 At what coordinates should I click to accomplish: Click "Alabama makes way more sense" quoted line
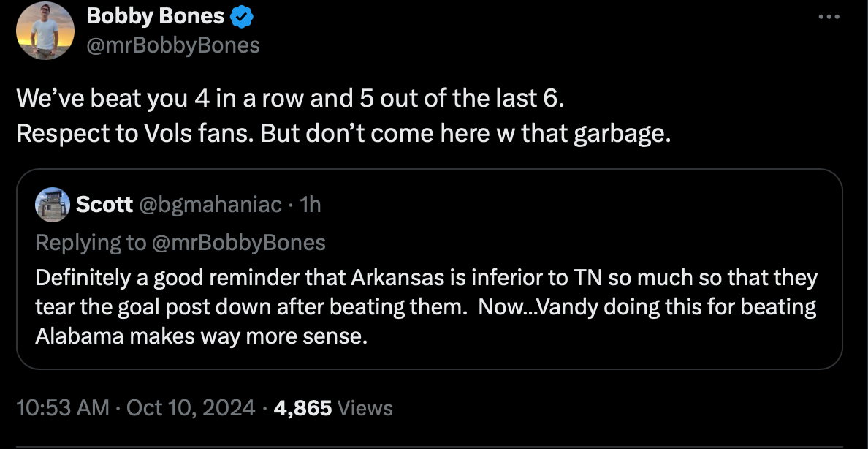click(199, 337)
